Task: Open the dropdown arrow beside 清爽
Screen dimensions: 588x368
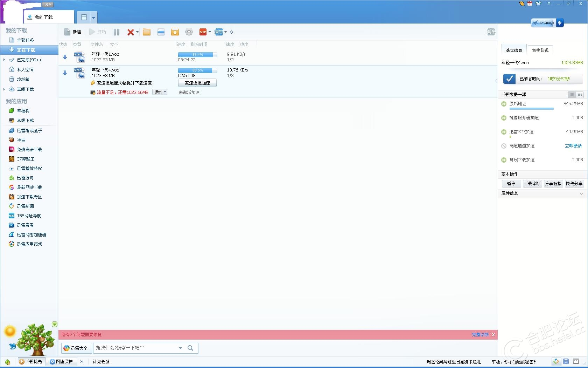Action: click(x=225, y=32)
